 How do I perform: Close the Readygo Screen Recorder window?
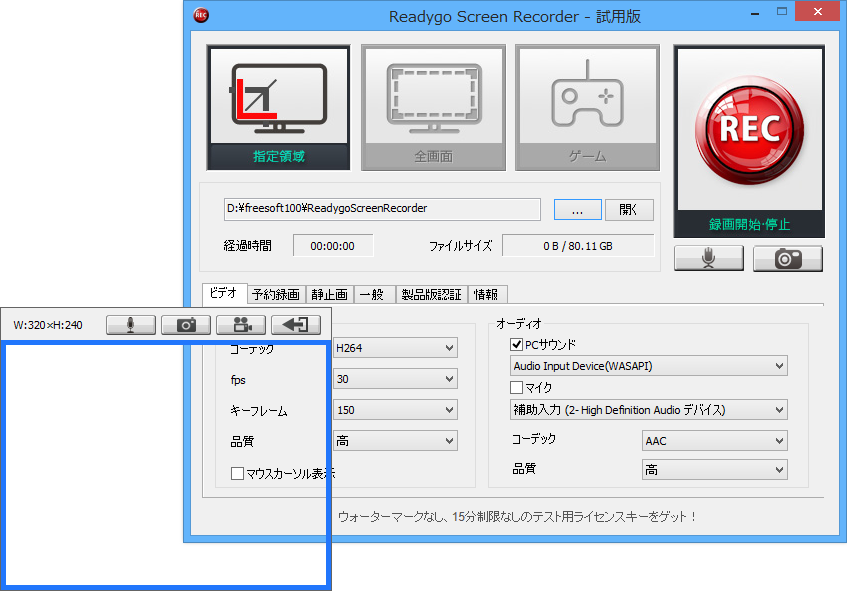pos(818,12)
